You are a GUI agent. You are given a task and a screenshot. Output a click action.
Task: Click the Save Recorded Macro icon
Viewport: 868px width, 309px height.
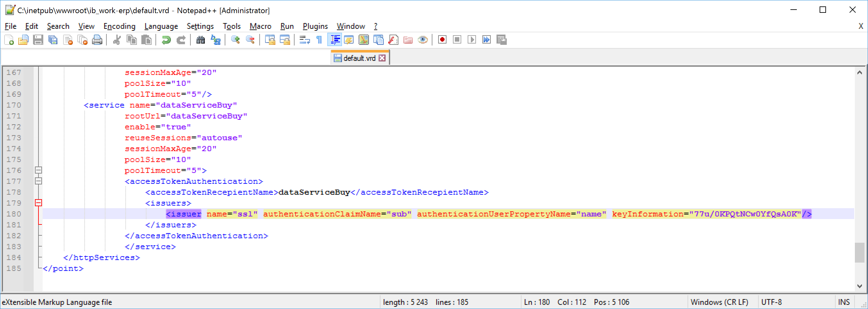pos(501,40)
